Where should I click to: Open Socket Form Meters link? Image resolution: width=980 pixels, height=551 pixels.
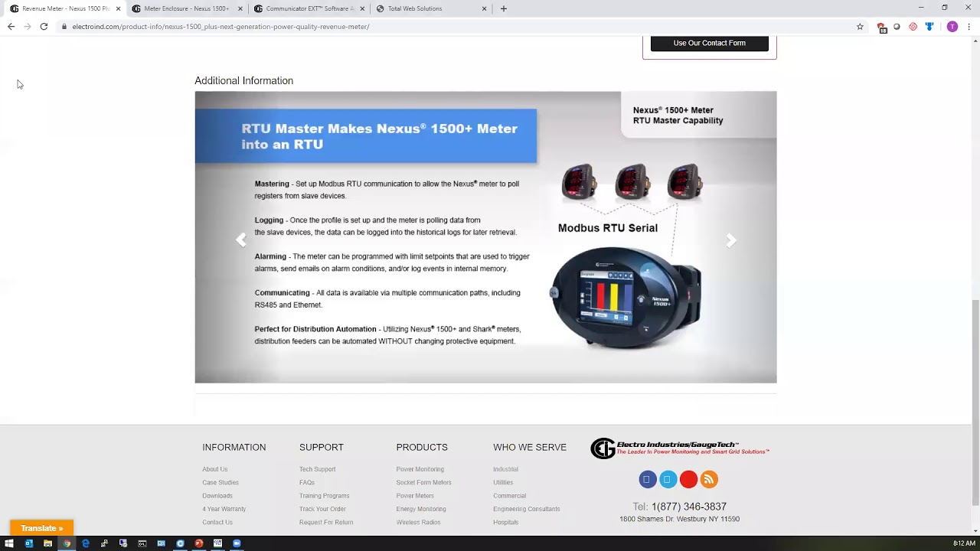[x=424, y=483]
